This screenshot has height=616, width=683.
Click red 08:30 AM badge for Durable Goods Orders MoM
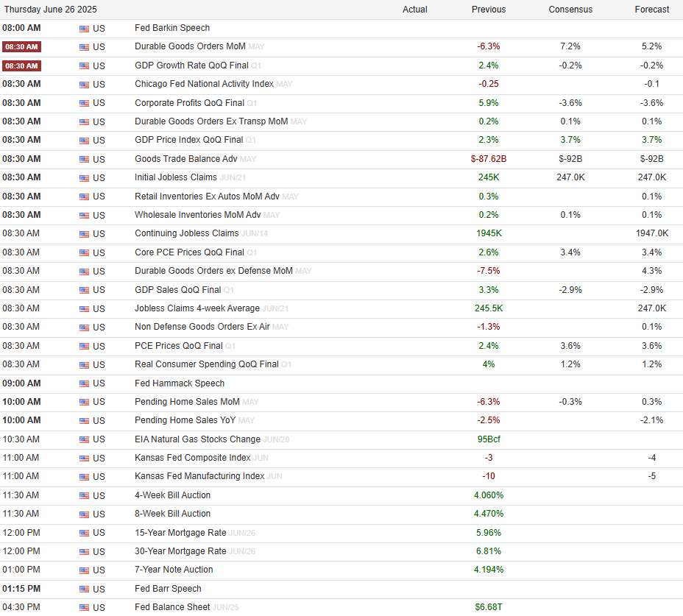21,46
